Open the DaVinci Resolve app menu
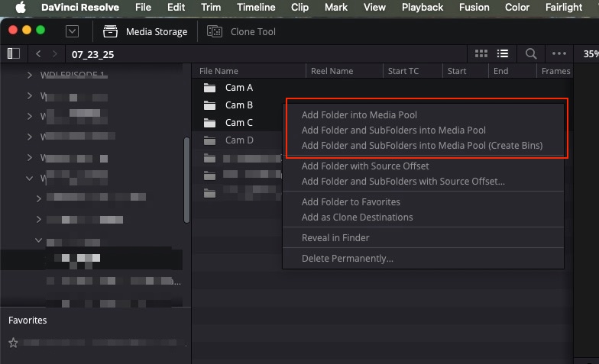Viewport: 599px width, 364px height. click(x=80, y=8)
